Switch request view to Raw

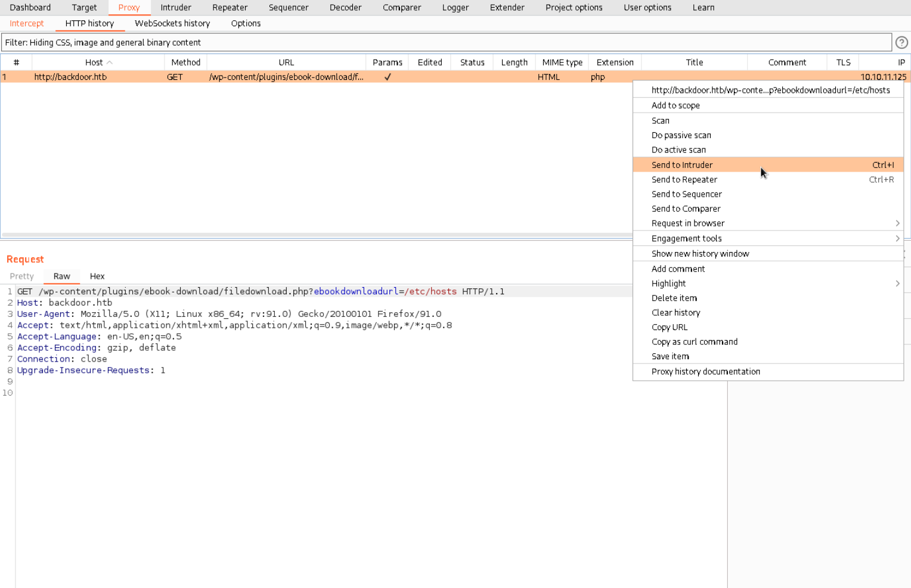coord(61,276)
